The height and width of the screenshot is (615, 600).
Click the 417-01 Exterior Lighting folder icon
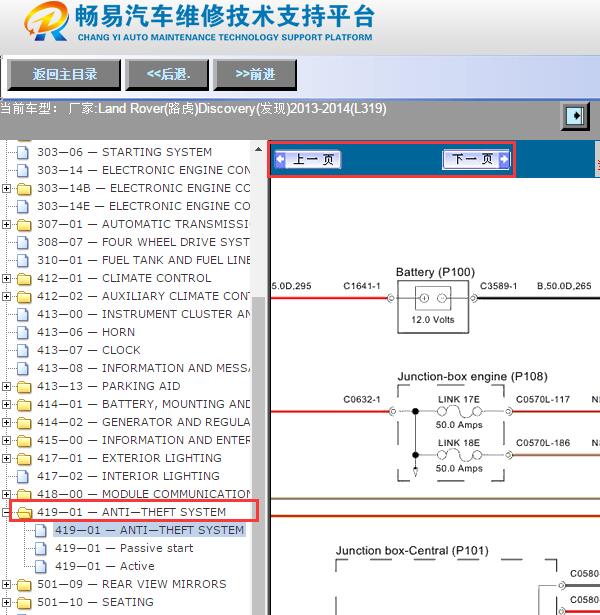coord(24,459)
